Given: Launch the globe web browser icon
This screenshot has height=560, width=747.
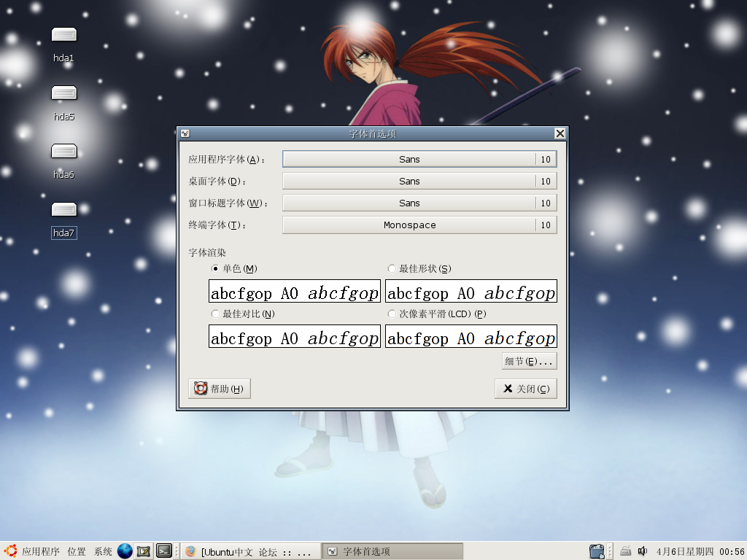Looking at the screenshot, I should (125, 551).
